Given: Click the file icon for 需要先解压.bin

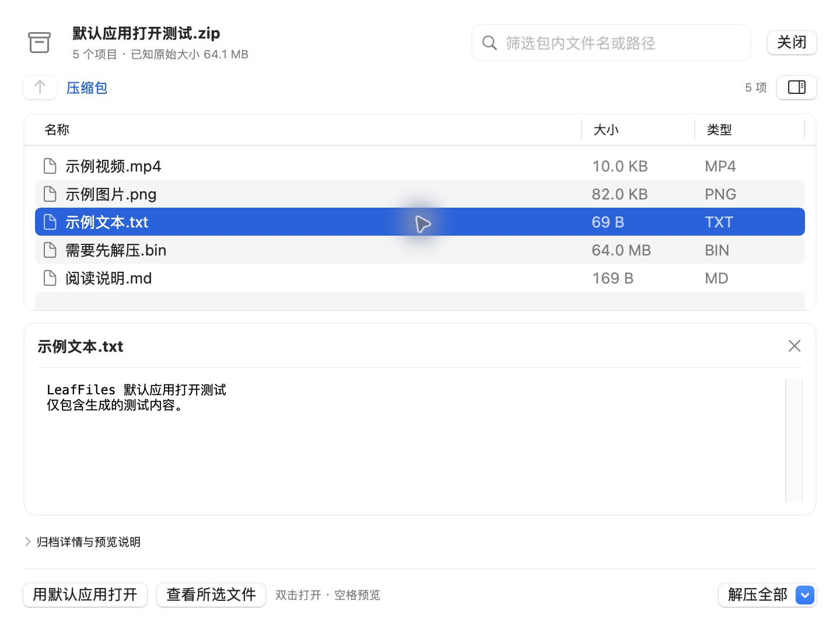Looking at the screenshot, I should pyautogui.click(x=50, y=250).
